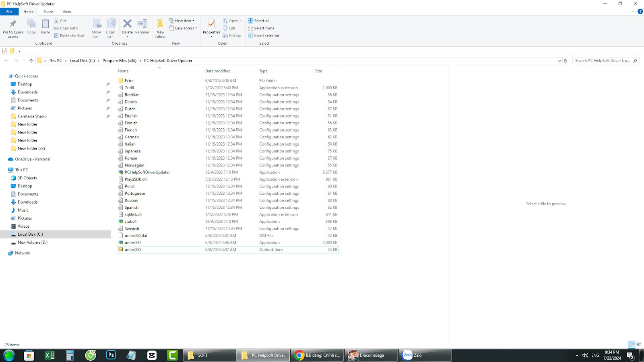
Task: Launch Photoshop from the taskbar
Action: pyautogui.click(x=111, y=355)
